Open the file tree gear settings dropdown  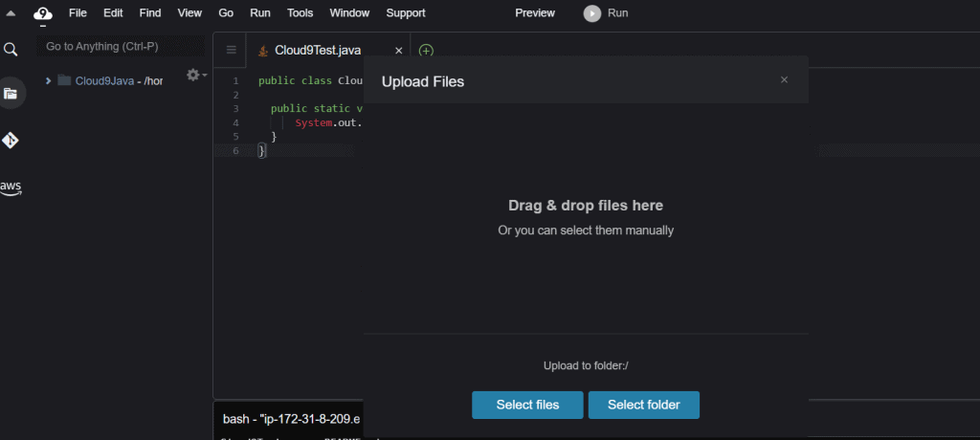click(x=195, y=75)
